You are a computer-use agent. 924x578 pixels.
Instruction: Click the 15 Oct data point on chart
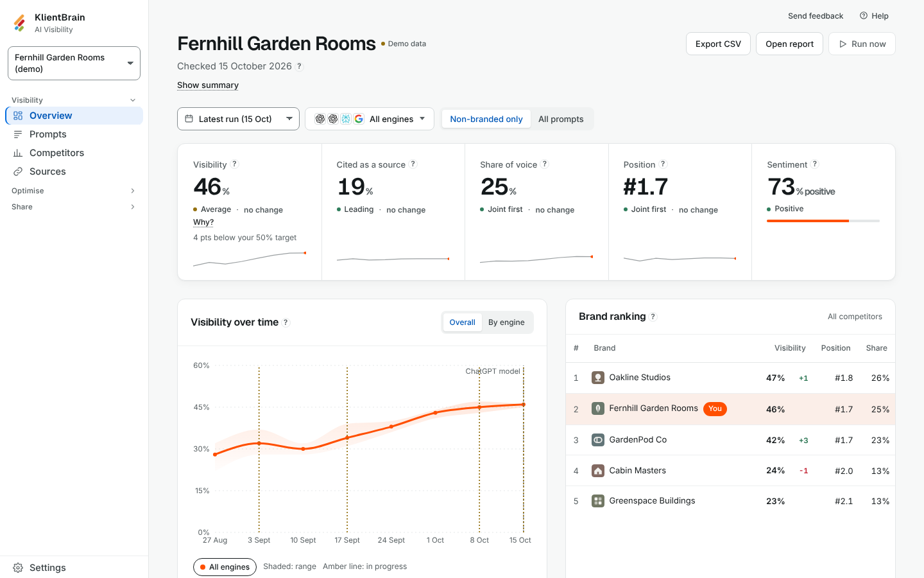point(524,405)
